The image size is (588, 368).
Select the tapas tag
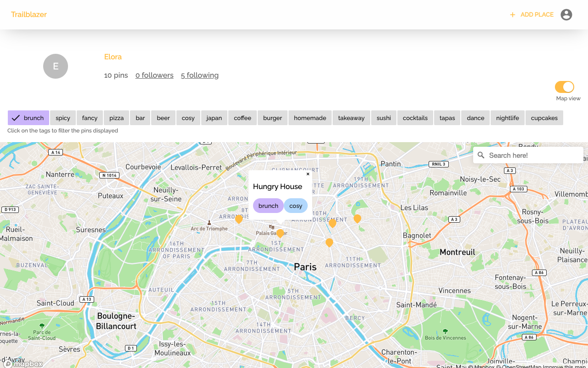(447, 118)
